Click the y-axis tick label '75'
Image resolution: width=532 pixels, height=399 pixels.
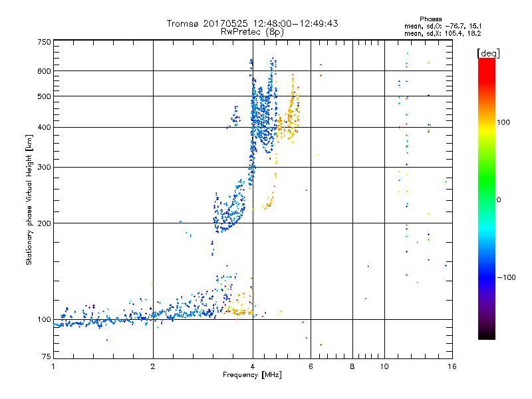[47, 356]
